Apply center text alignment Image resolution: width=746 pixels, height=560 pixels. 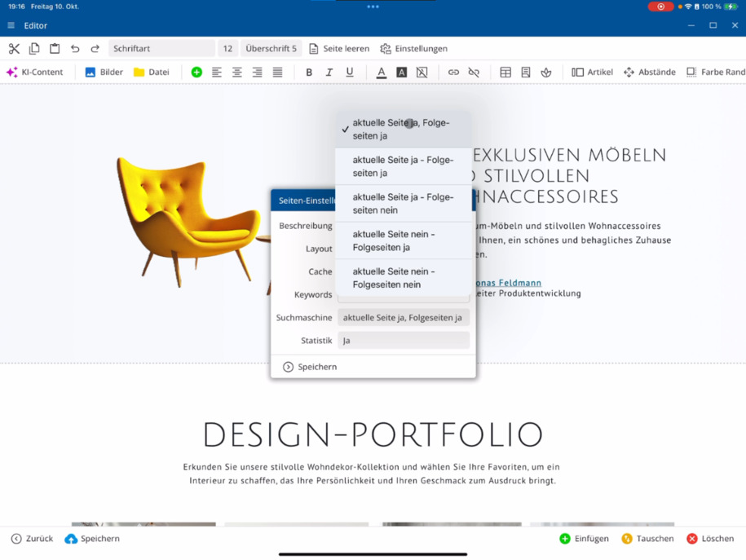click(237, 72)
